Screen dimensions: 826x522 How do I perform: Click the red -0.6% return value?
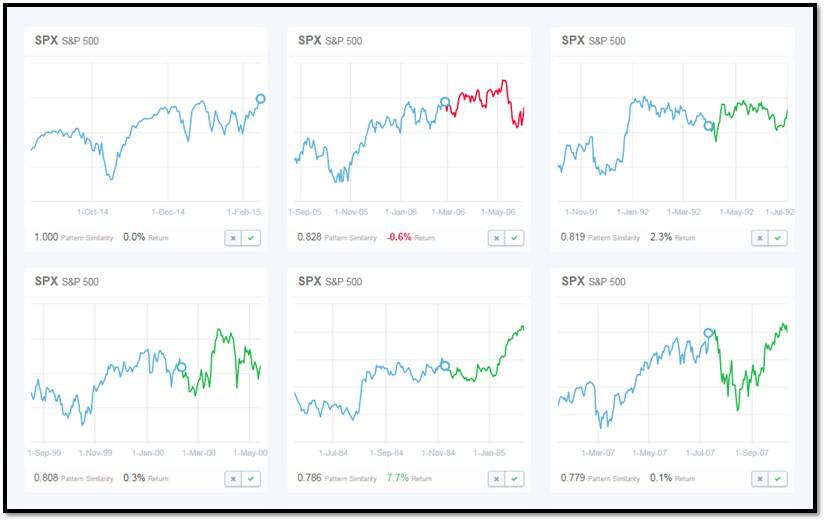pos(399,238)
